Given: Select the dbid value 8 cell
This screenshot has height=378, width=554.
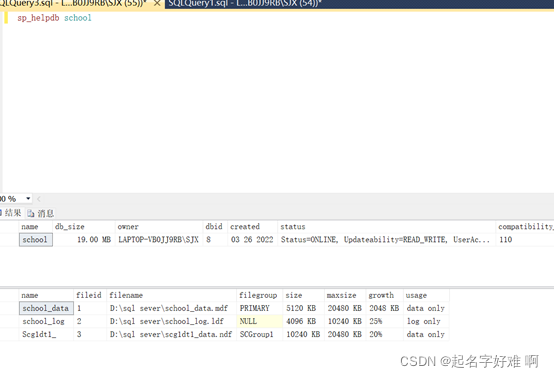Looking at the screenshot, I should tap(215, 240).
